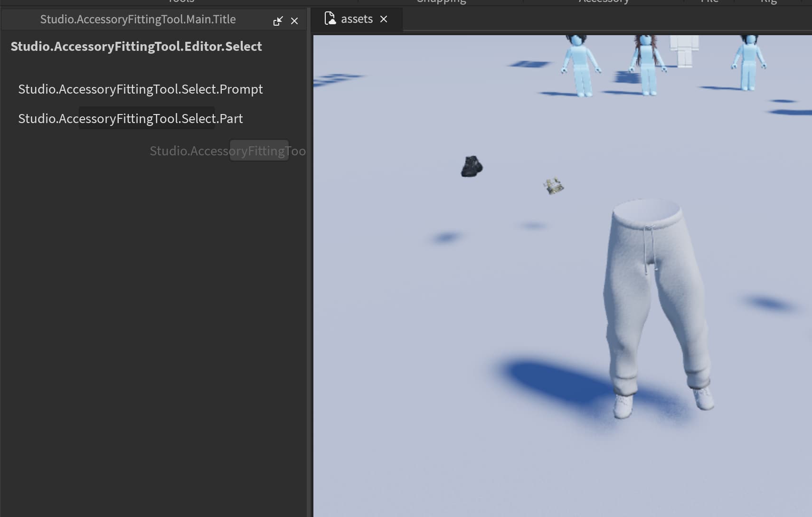Click the small tan accessory near the boot
The image size is (812, 517).
[x=554, y=186]
